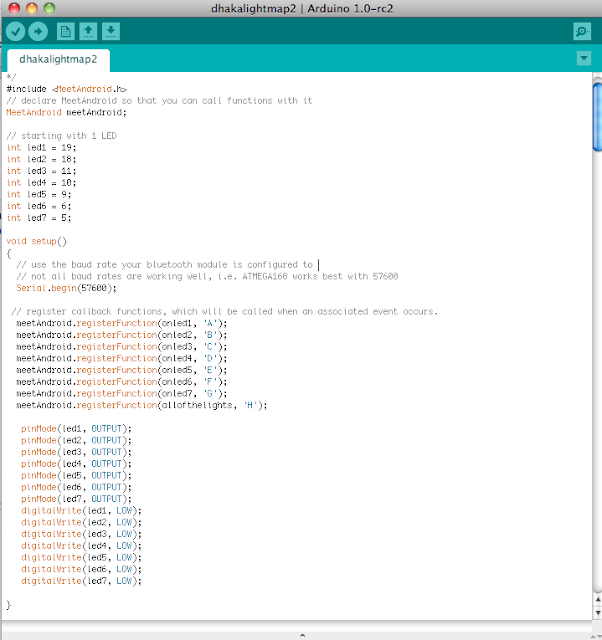
Task: Click the registerFunction line with 'A'
Action: (x=122, y=323)
